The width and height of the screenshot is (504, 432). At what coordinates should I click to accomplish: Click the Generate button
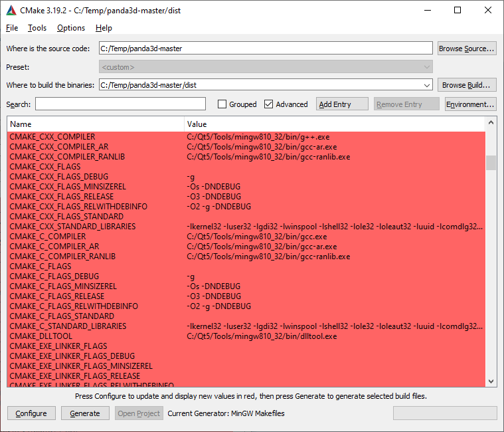pos(85,413)
